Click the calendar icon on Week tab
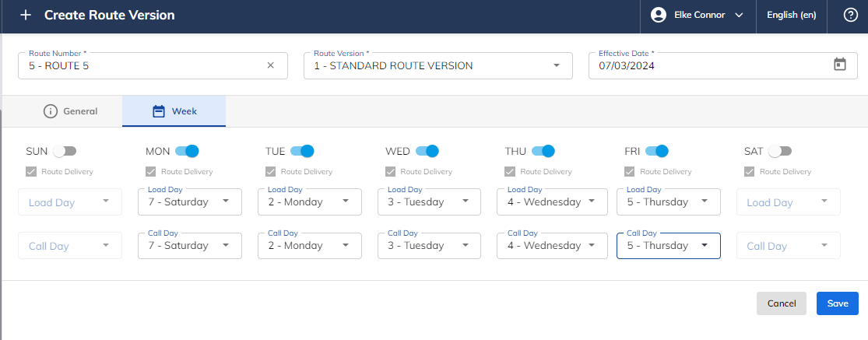This screenshot has height=340, width=868. [x=159, y=111]
